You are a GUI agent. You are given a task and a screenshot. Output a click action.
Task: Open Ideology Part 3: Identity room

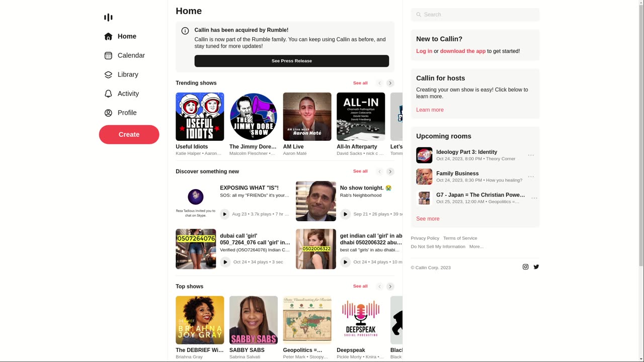[x=466, y=152]
